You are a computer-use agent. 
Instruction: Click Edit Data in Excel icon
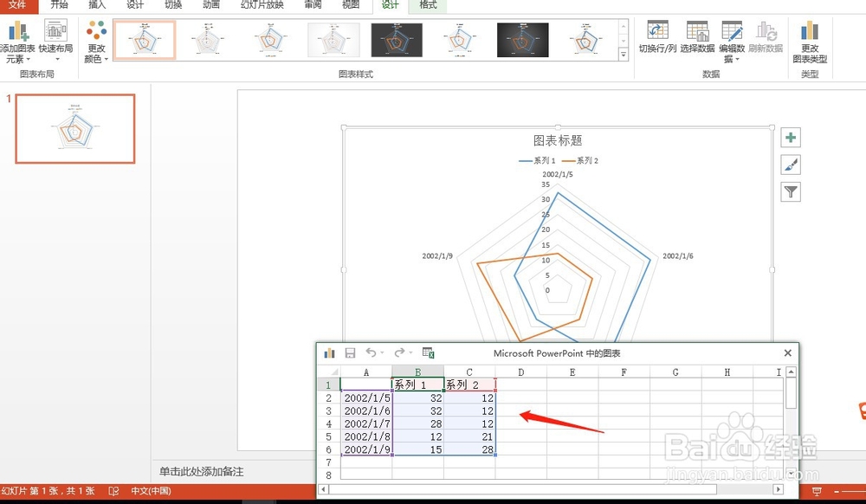(x=428, y=352)
